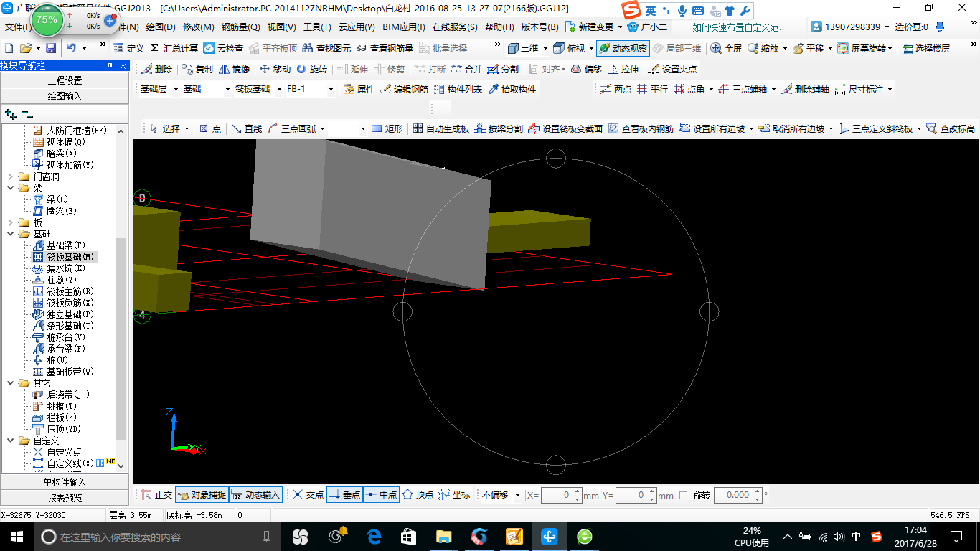
Task: Open the 修改(M) menu
Action: pyautogui.click(x=199, y=27)
